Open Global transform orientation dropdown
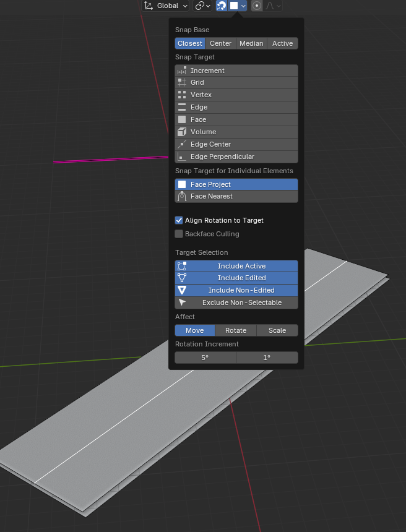 (165, 6)
